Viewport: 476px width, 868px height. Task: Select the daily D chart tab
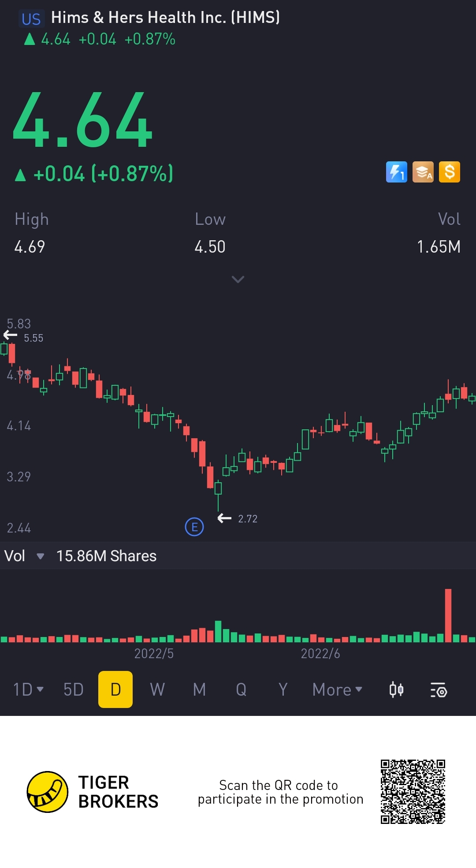pos(115,689)
